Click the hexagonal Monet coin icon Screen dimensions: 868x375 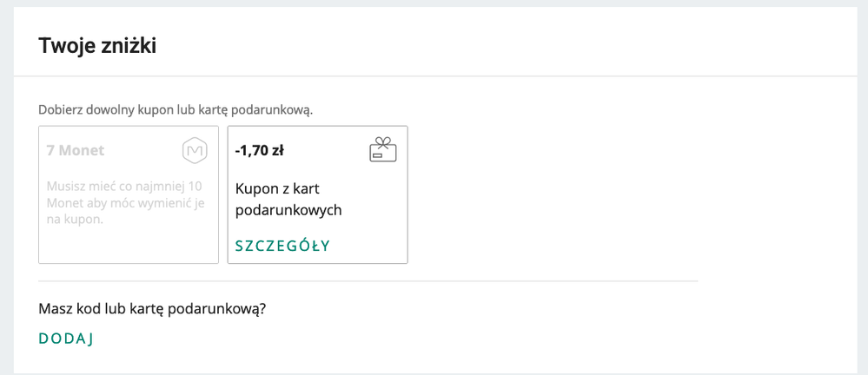[x=195, y=150]
